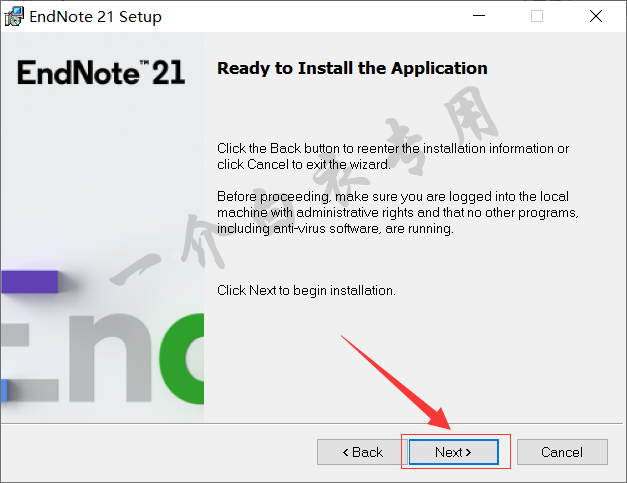
Task: Click the Click Next to begin installation text
Action: 306,291
